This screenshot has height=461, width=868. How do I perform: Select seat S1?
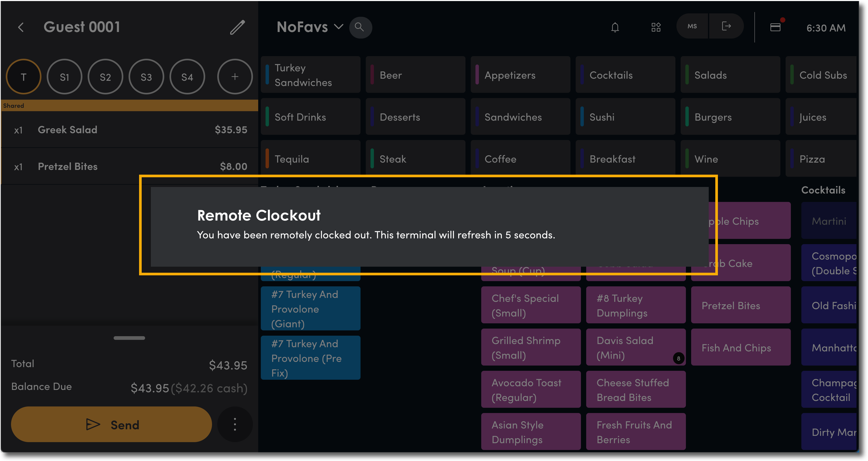(x=64, y=77)
